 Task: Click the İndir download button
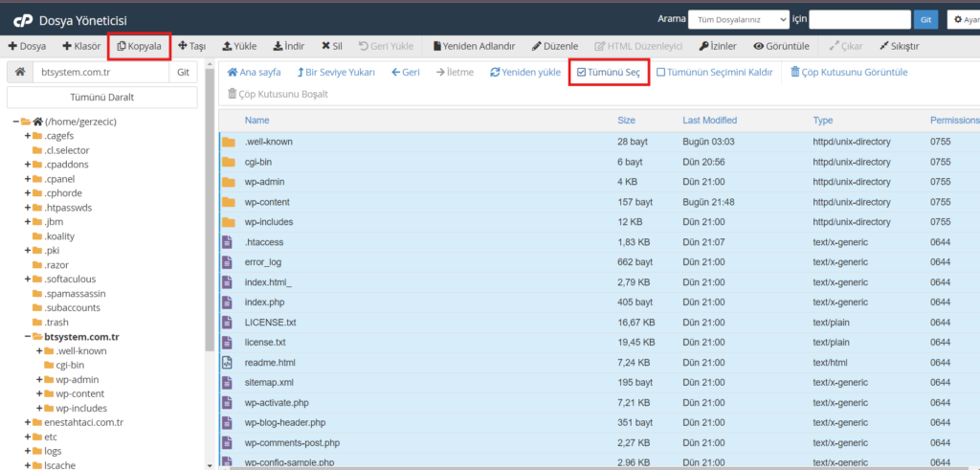coord(289,46)
